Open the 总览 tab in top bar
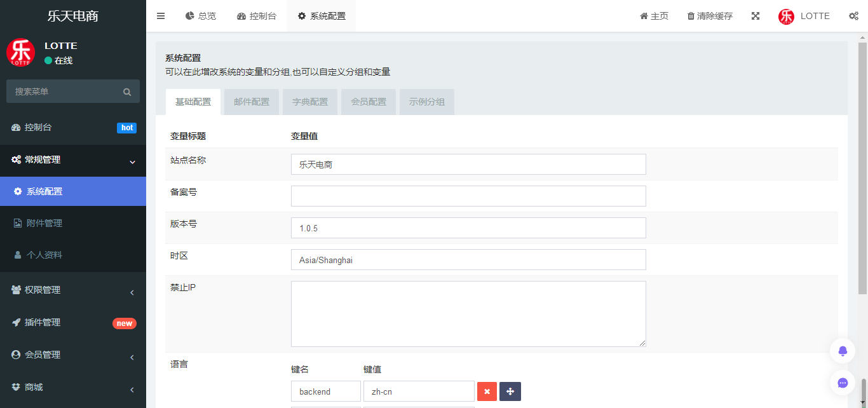Screen dimensions: 868x408 click(201, 16)
